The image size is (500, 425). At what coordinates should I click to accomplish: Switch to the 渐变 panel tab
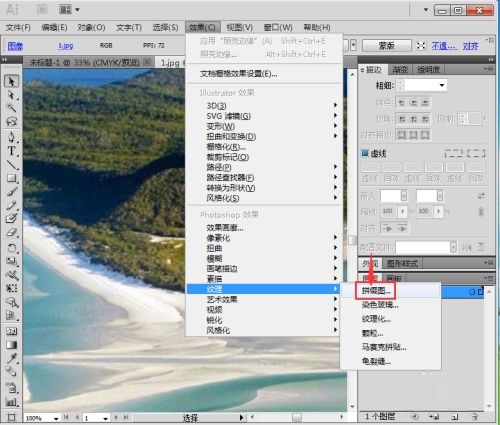(400, 69)
